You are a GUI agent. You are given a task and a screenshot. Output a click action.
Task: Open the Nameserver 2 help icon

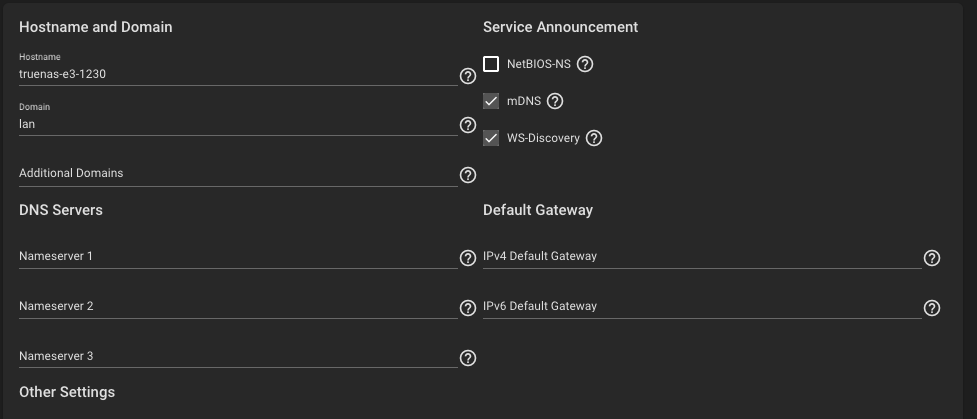pos(468,308)
